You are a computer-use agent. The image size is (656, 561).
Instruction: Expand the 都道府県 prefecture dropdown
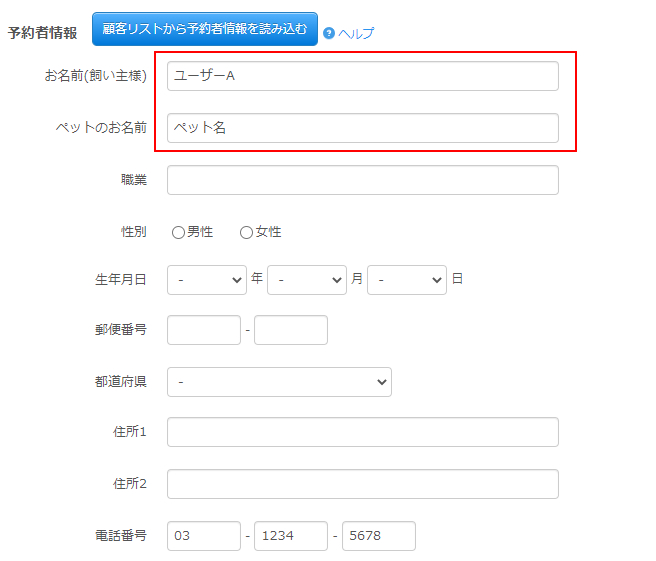279,382
